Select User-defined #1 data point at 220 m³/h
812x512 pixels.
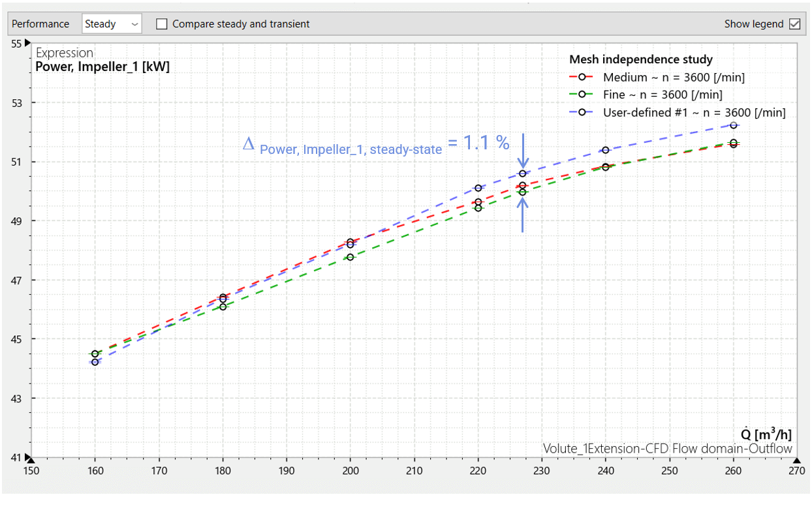coord(478,188)
